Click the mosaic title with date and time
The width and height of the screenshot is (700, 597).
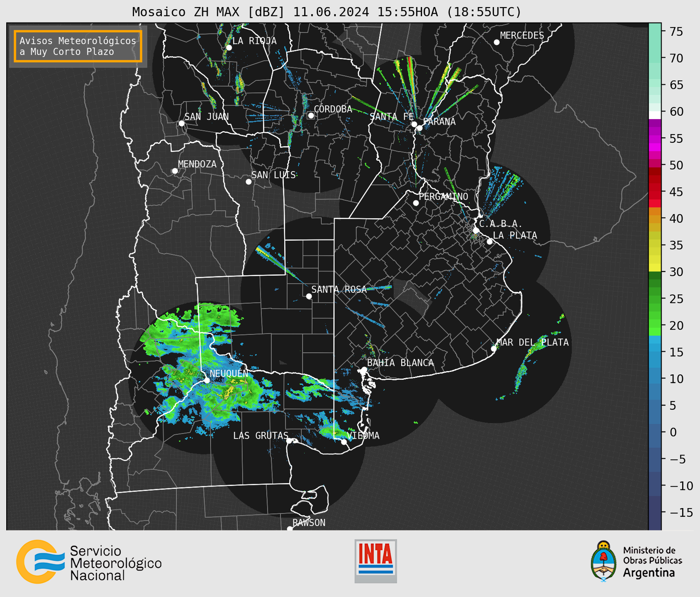[327, 12]
